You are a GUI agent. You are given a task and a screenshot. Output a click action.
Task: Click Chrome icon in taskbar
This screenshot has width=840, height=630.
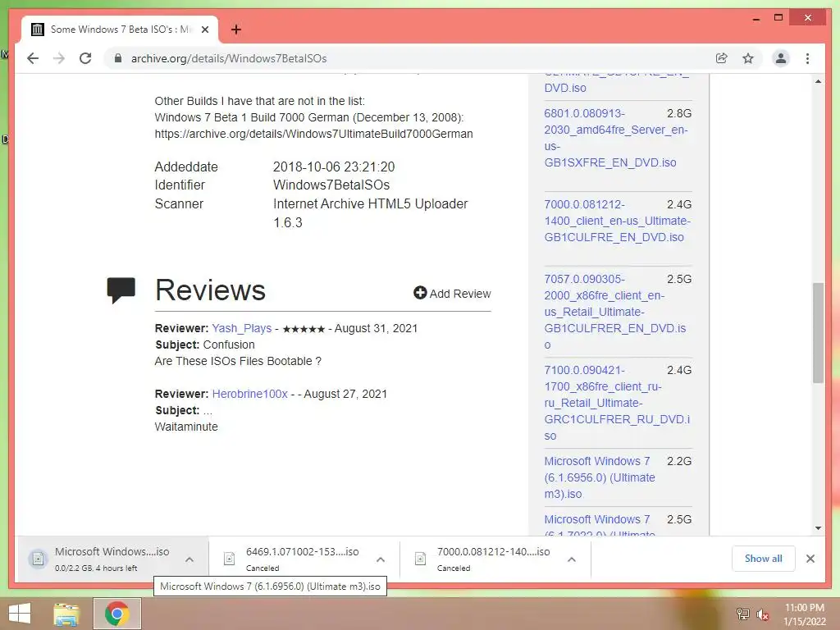point(116,614)
